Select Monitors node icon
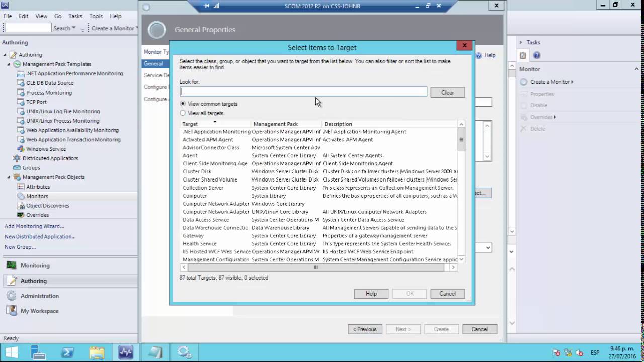 pos(21,196)
